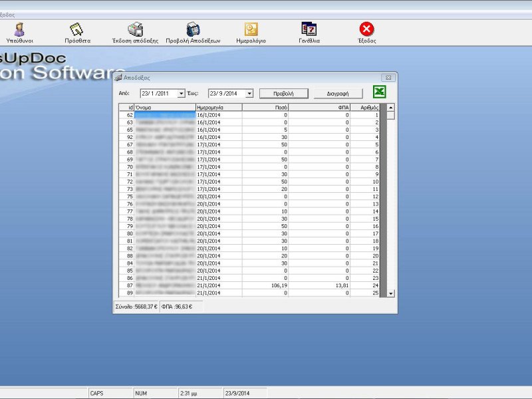Click the NUM indicator in status bar

tap(155, 393)
